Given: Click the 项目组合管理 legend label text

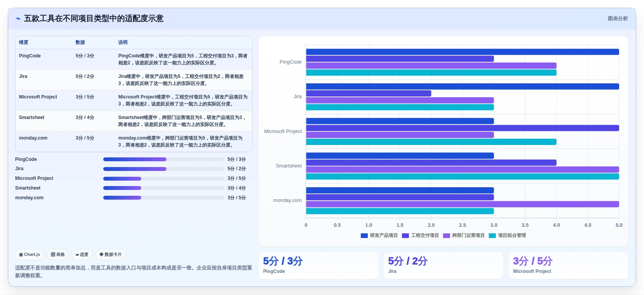Looking at the screenshot, I should coord(512,236).
